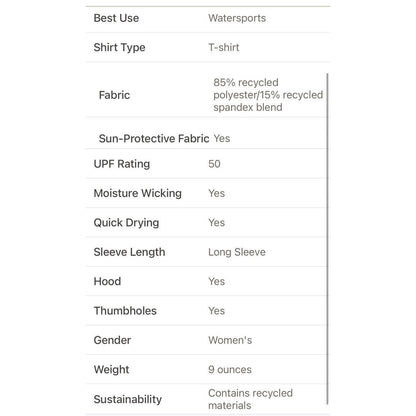Click the Hood row label
This screenshot has width=416, height=416.
107,281
